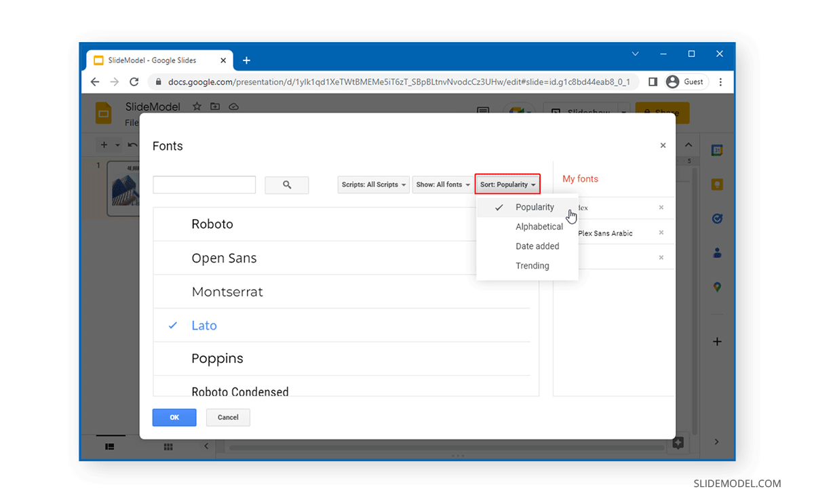814x504 pixels.
Task: Click the font search input field
Action: point(203,184)
